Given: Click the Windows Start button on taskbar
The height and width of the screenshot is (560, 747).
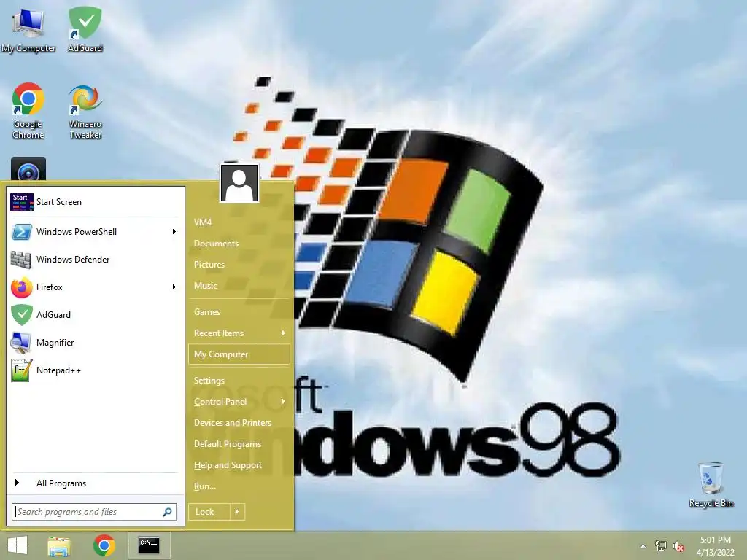Looking at the screenshot, I should click(18, 545).
